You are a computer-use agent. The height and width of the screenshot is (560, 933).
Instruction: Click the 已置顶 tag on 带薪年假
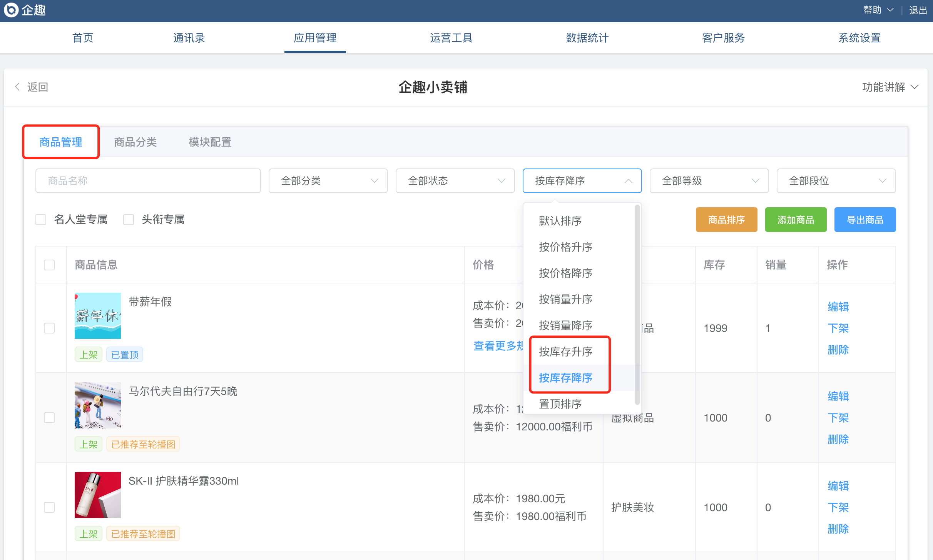(125, 355)
